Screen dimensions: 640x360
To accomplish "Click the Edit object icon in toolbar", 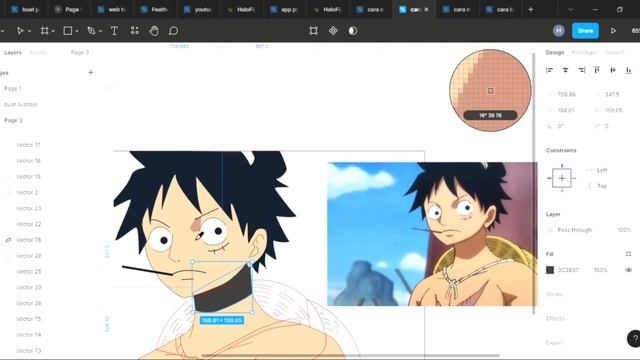I will click(x=313, y=31).
